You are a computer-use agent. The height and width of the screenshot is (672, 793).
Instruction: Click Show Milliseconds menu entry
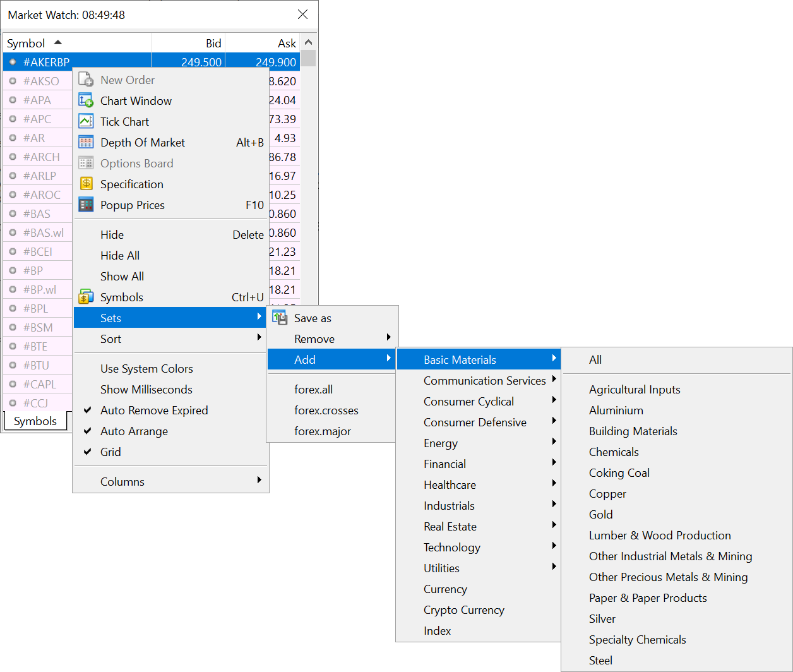[146, 389]
